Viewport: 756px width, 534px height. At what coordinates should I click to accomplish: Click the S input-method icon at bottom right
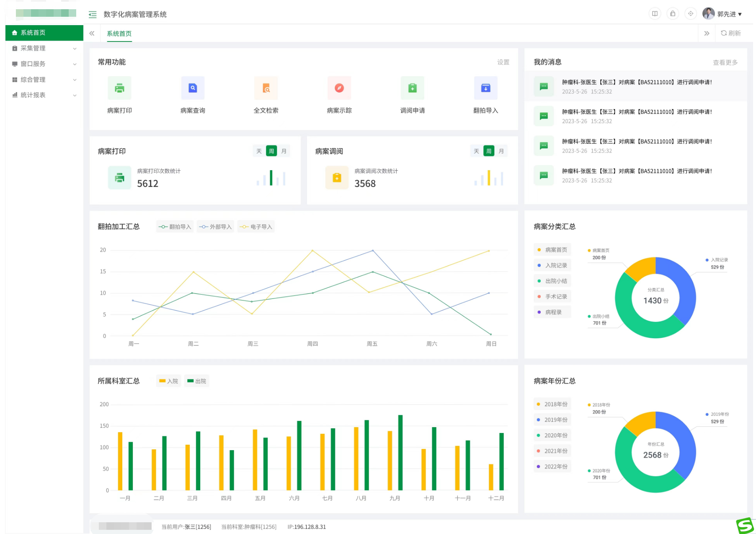coord(745,525)
